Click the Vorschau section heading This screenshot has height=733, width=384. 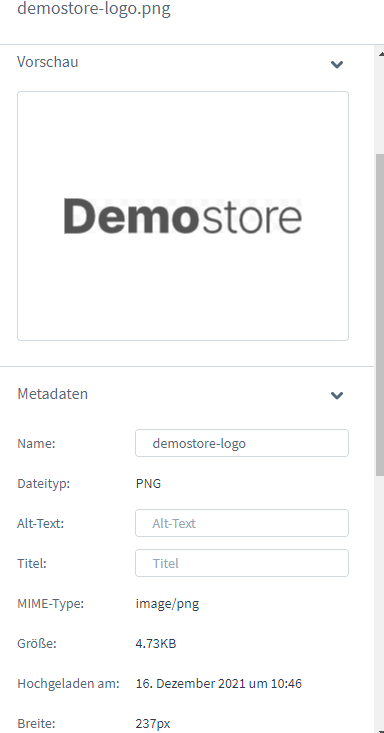[48, 62]
